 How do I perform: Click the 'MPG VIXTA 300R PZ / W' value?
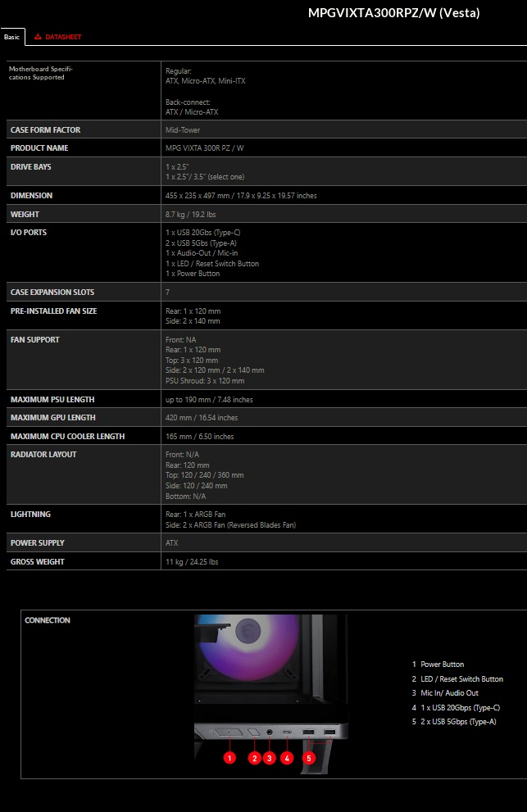204,148
